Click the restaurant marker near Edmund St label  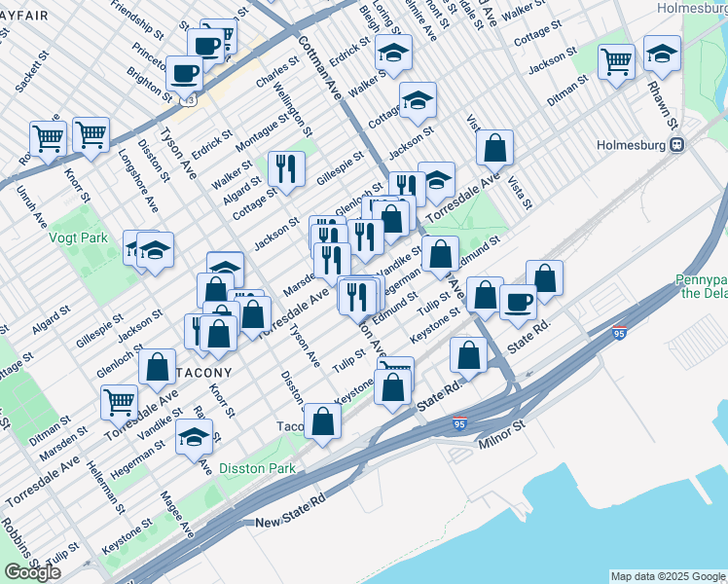pos(357,298)
